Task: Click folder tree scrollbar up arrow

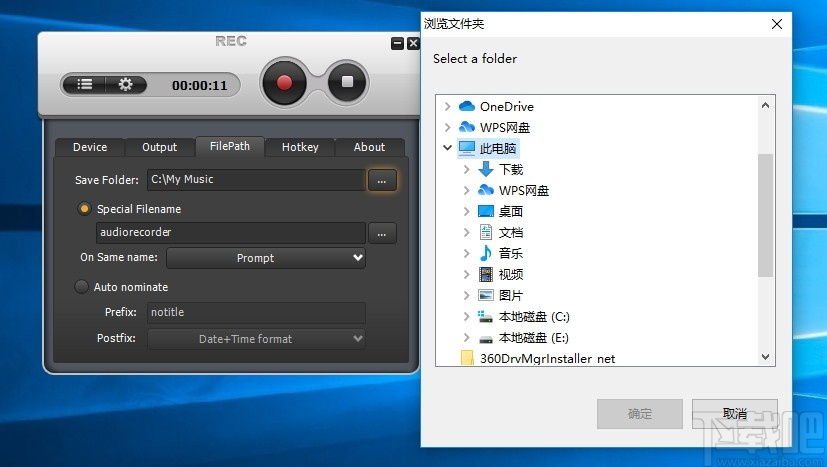Action: tap(765, 105)
